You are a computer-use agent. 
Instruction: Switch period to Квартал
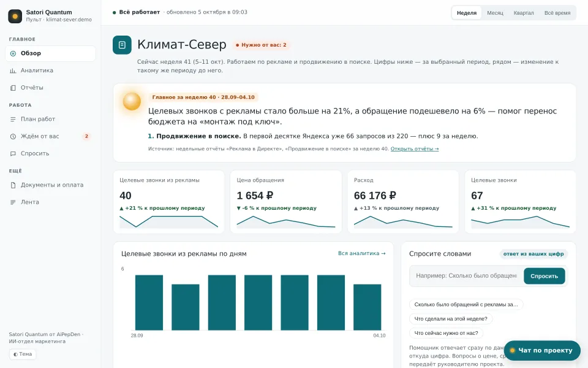click(524, 13)
